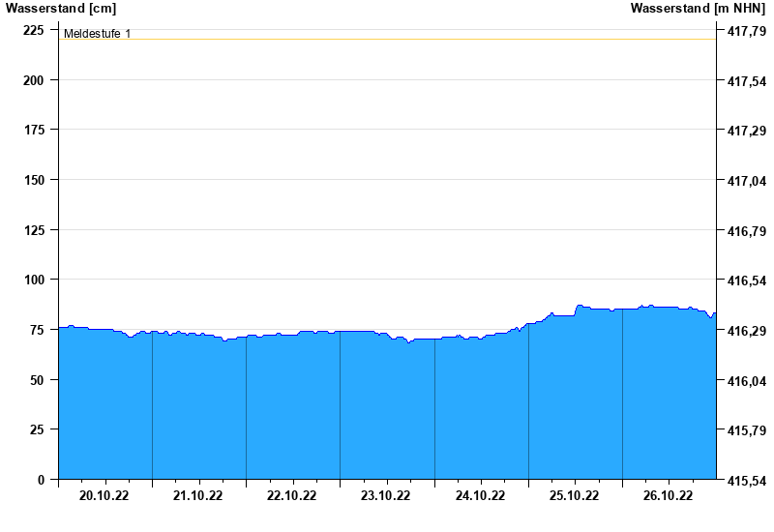Click the yellow Meldestufe 1 threshold line
The width and height of the screenshot is (774, 532).
[x=387, y=40]
